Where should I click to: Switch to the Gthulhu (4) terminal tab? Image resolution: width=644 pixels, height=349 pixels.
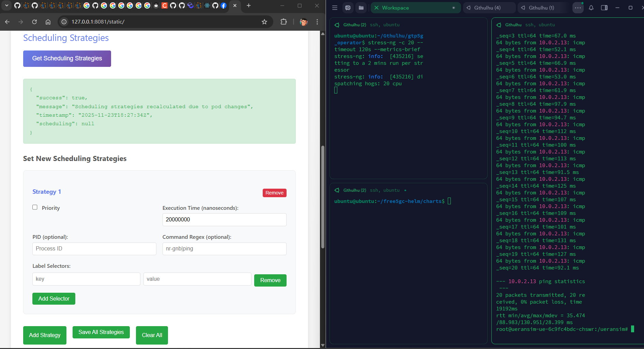[487, 8]
